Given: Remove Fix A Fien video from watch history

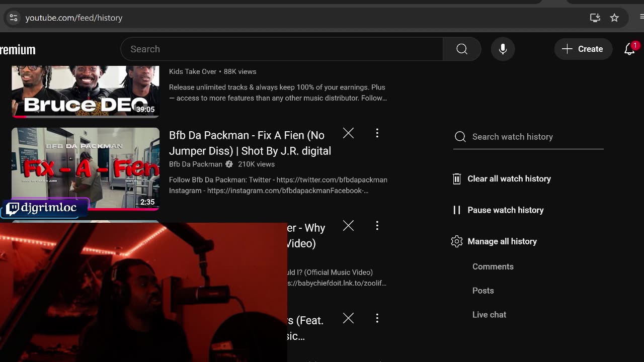Looking at the screenshot, I should point(348,133).
